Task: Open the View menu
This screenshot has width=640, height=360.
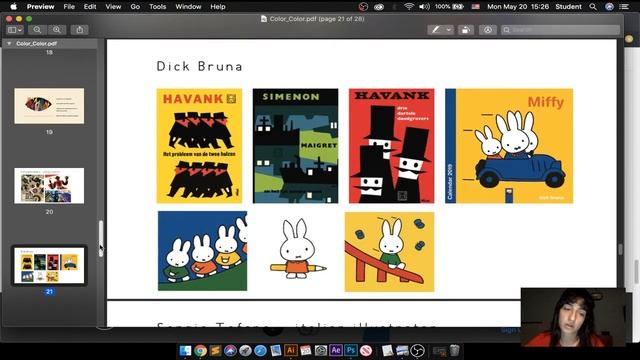Action: [x=113, y=7]
